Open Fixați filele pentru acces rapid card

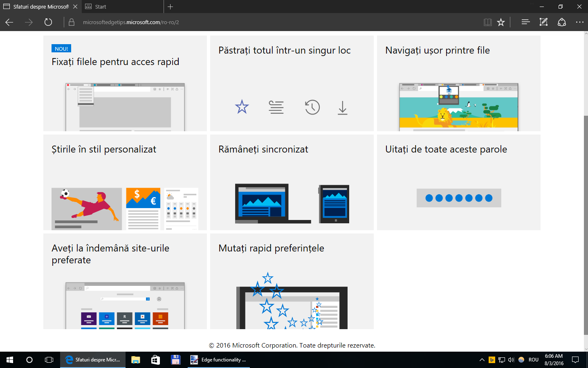coord(125,83)
